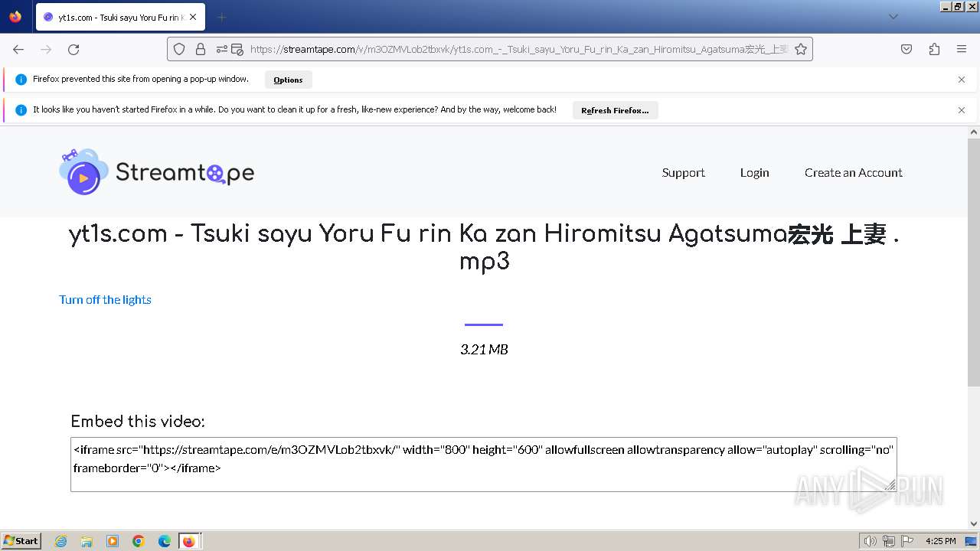This screenshot has width=980, height=551.
Task: Launch Internet Explorer from taskbar
Action: [x=60, y=541]
